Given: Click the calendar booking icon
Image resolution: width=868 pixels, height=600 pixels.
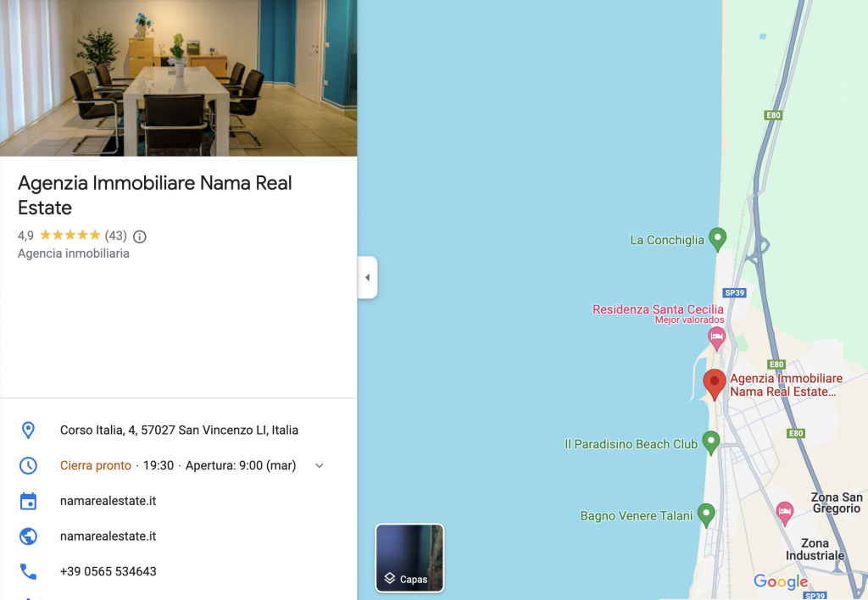Looking at the screenshot, I should (x=28, y=501).
